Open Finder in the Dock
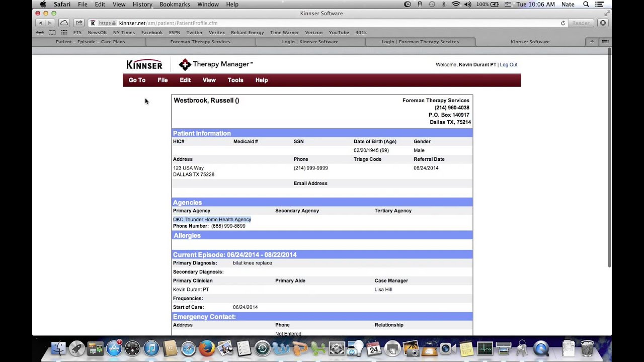The width and height of the screenshot is (644, 362). pyautogui.click(x=59, y=348)
